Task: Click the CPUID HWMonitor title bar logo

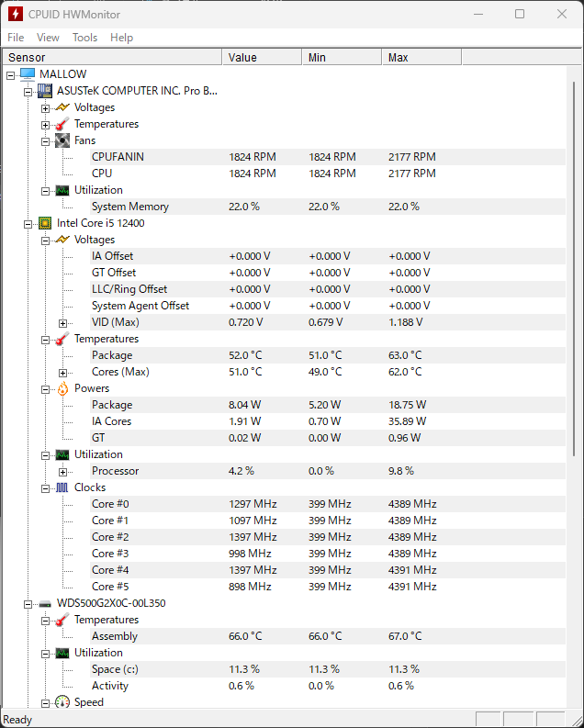Action: (x=16, y=14)
